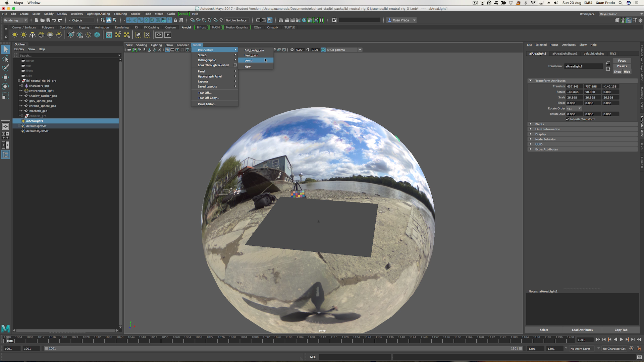
Task: Click Outliner search field
Action: point(69,56)
